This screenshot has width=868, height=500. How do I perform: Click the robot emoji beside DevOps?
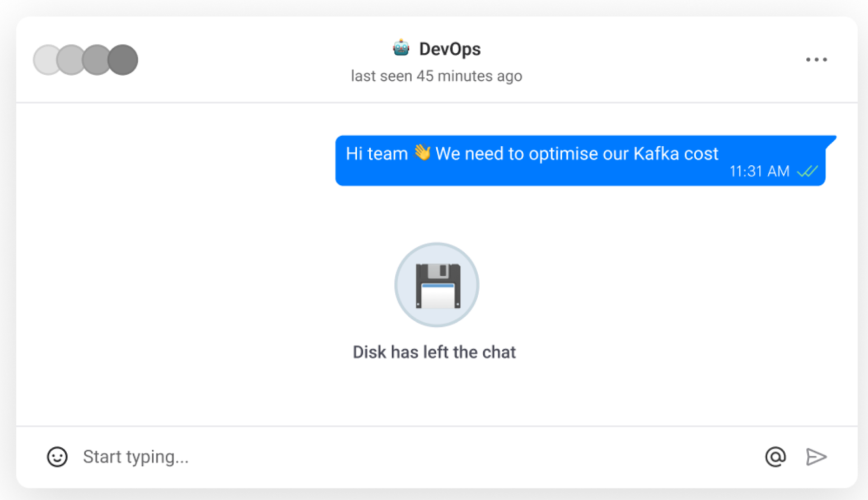(x=401, y=48)
